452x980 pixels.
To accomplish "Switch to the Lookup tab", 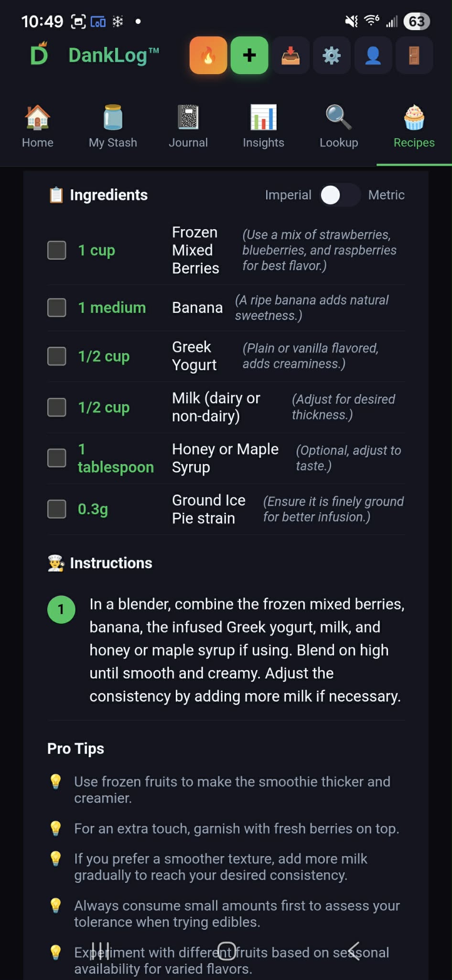I will [x=339, y=125].
